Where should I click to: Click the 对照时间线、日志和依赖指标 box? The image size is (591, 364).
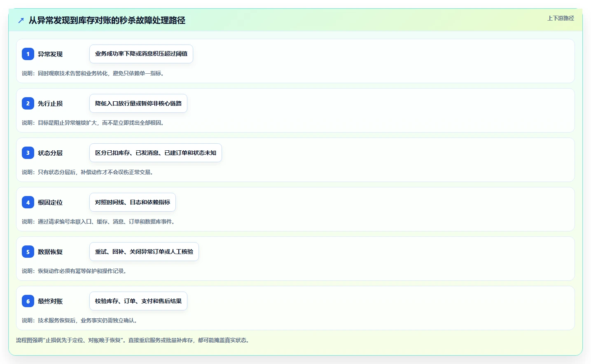(x=133, y=202)
